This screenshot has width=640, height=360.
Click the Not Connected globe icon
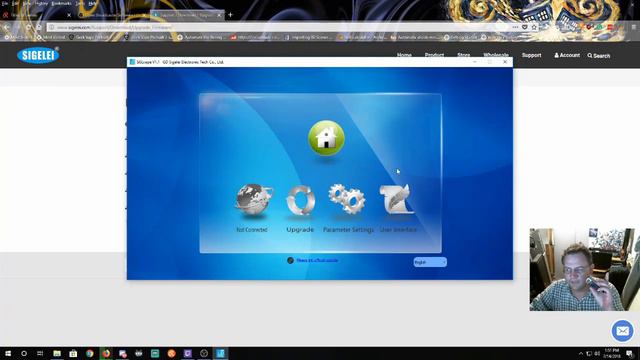coord(253,200)
